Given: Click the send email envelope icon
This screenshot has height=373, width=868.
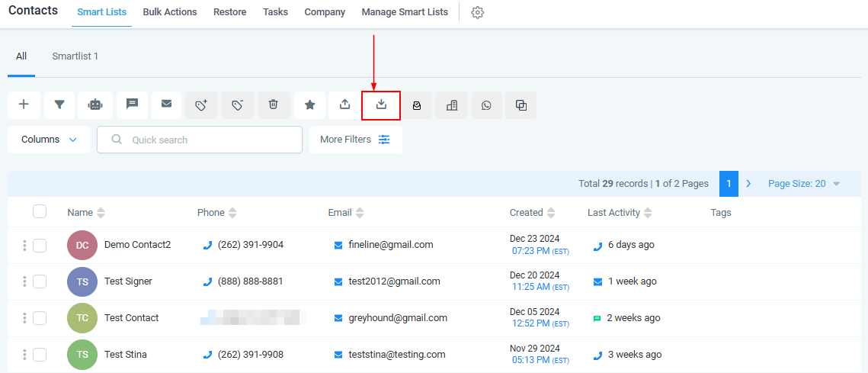Looking at the screenshot, I should [166, 105].
